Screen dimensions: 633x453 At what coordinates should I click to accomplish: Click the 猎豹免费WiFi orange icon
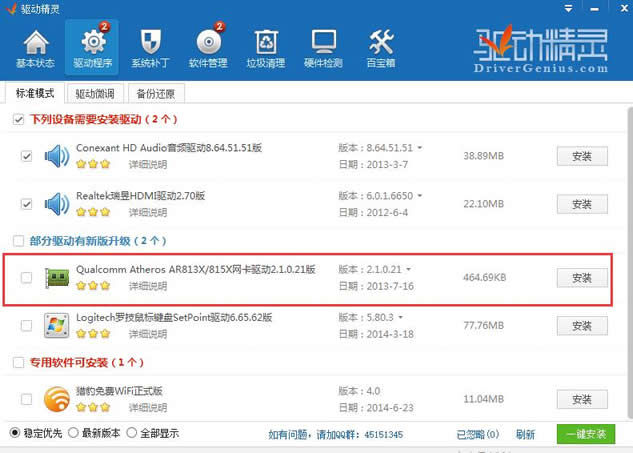click(x=57, y=399)
